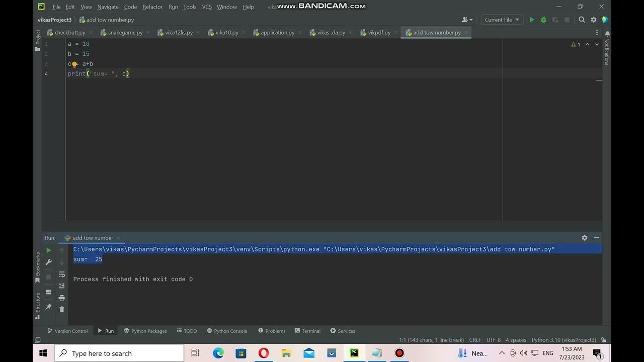Open Microsoft Edge from the taskbar
This screenshot has height=362, width=644.
[218, 353]
